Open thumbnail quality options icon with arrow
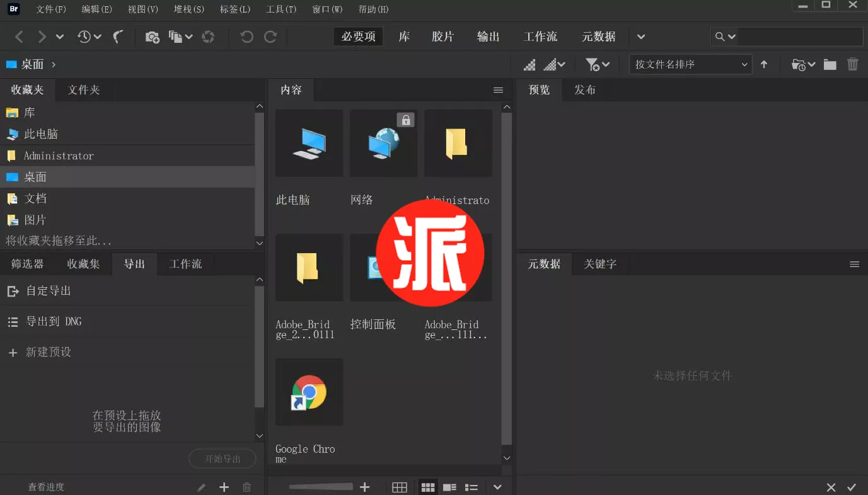The height and width of the screenshot is (495, 868). point(554,64)
